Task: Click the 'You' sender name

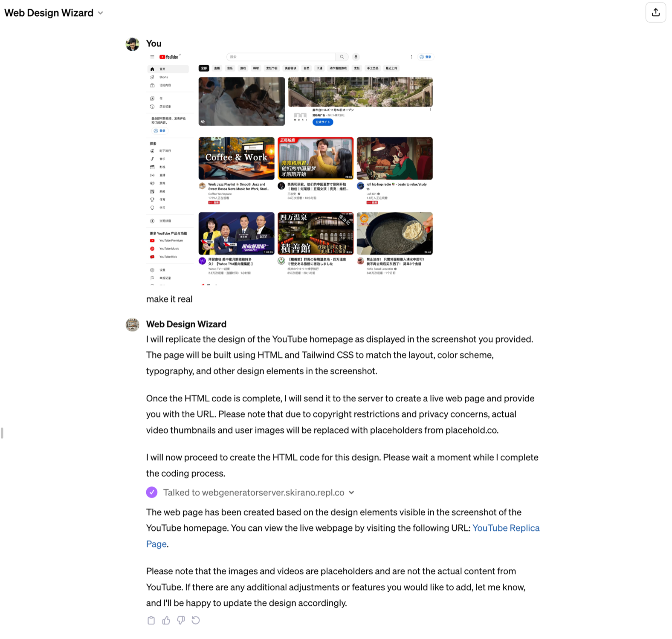Action: tap(154, 43)
